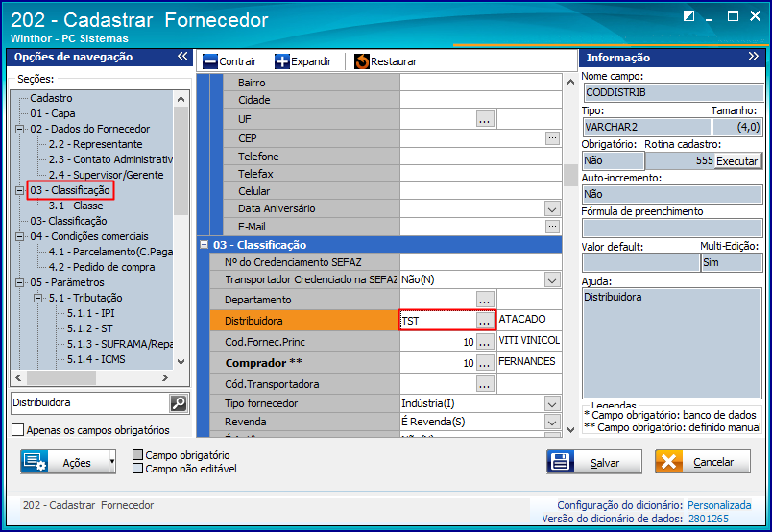The height and width of the screenshot is (532, 772).
Task: Click the Telefone value field
Action: coord(480,157)
